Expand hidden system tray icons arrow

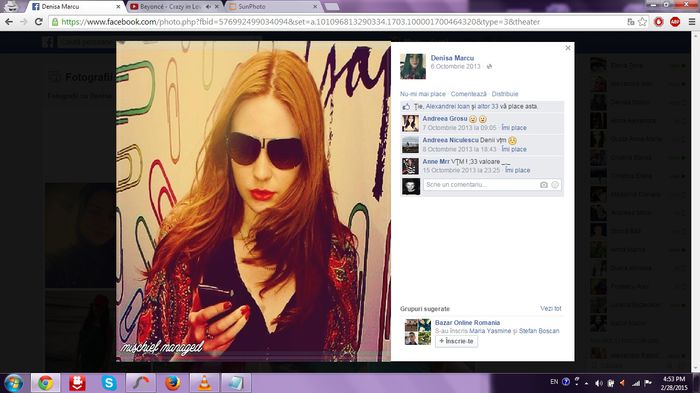[x=586, y=383]
